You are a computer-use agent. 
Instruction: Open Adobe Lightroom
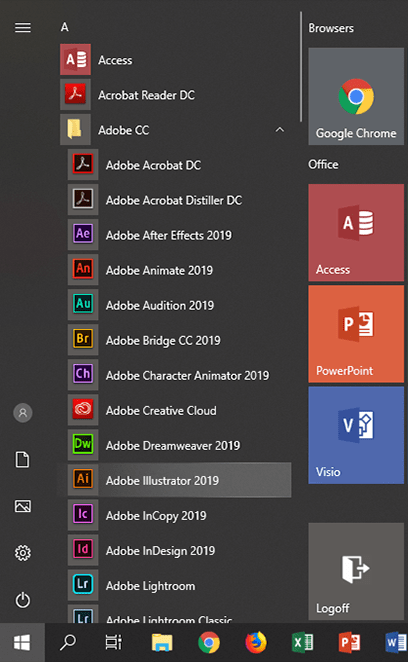(175, 586)
